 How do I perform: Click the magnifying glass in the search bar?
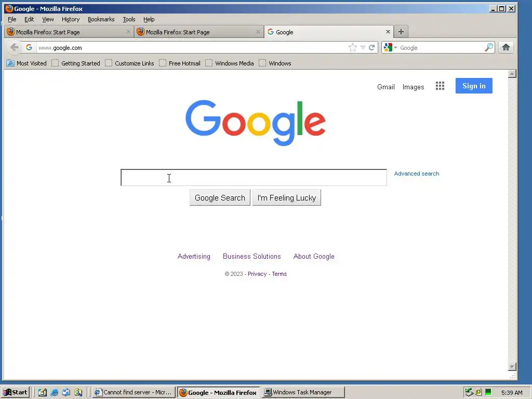click(488, 47)
